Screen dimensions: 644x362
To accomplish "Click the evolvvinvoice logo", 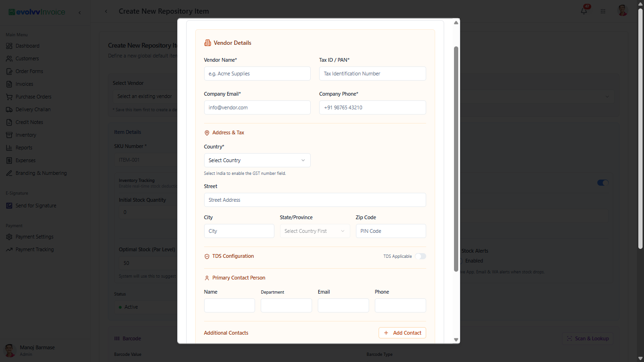I will [x=37, y=12].
